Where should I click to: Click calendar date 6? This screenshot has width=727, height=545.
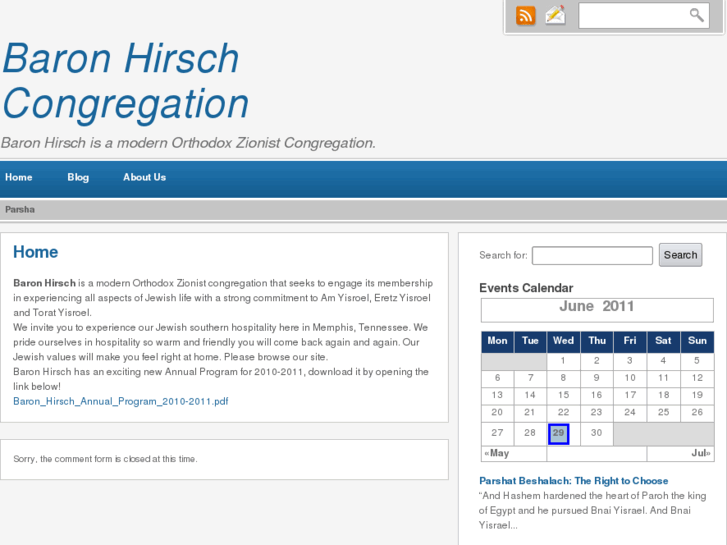pos(497,378)
